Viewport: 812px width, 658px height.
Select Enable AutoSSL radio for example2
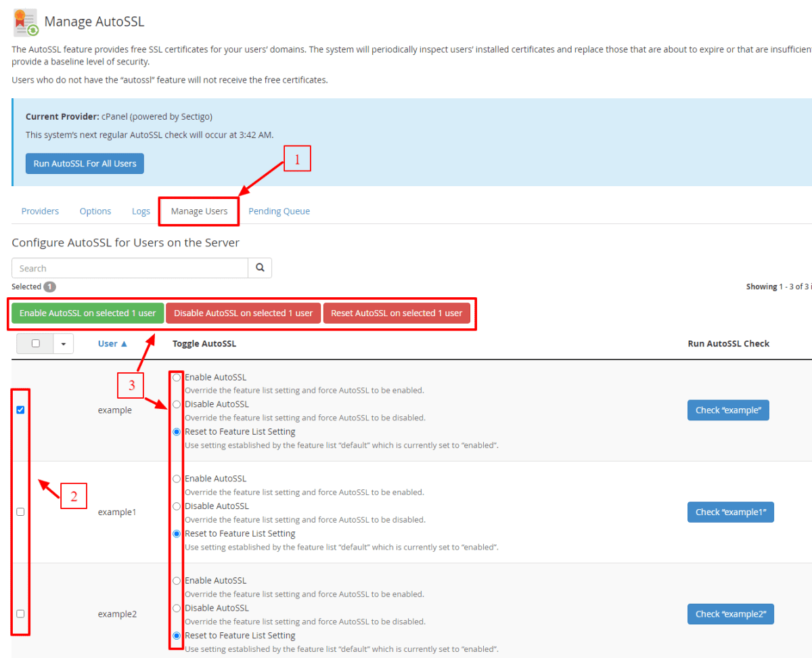[177, 581]
